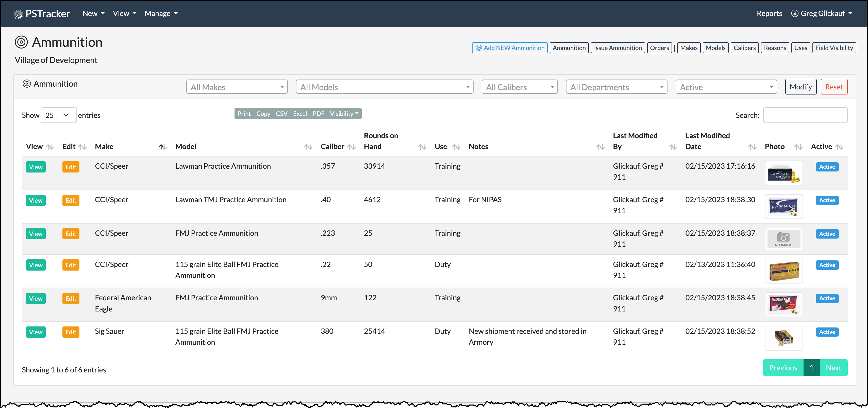
Task: Open the Manage menu in navbar
Action: point(161,13)
